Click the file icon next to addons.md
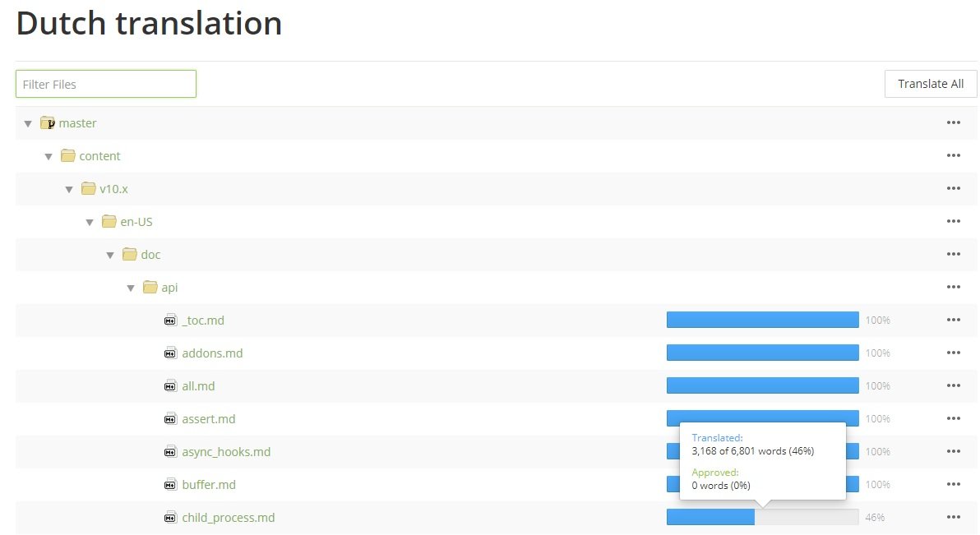 click(170, 353)
